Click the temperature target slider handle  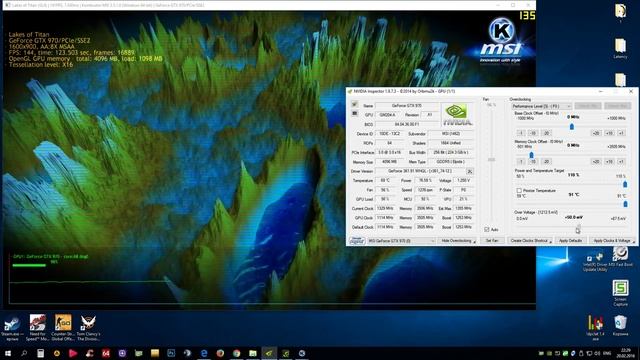(625, 203)
